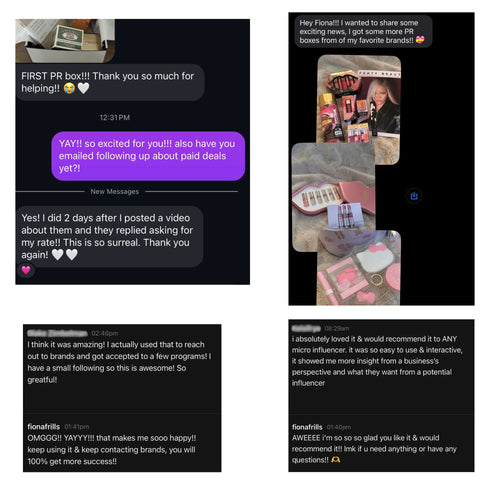Click the crying emoji in PR box message
This screenshot has width=500, height=500.
click(x=69, y=88)
